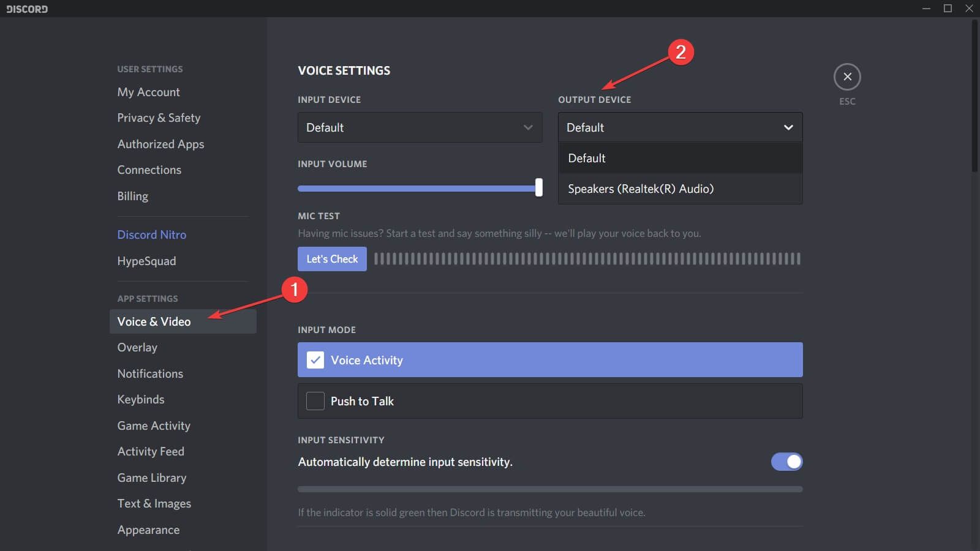Tick the Push to Talk checkbox
This screenshot has width=980, height=551.
tap(315, 401)
